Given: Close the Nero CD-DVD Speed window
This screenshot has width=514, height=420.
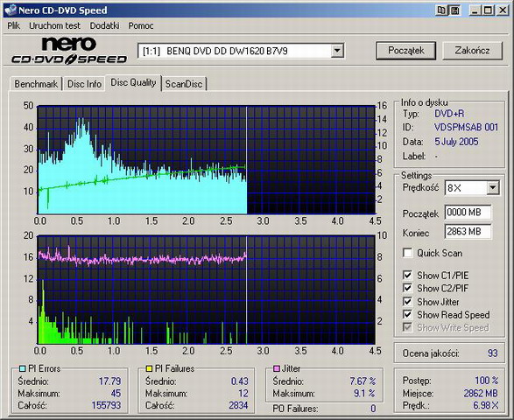Looking at the screenshot, I should (x=503, y=10).
